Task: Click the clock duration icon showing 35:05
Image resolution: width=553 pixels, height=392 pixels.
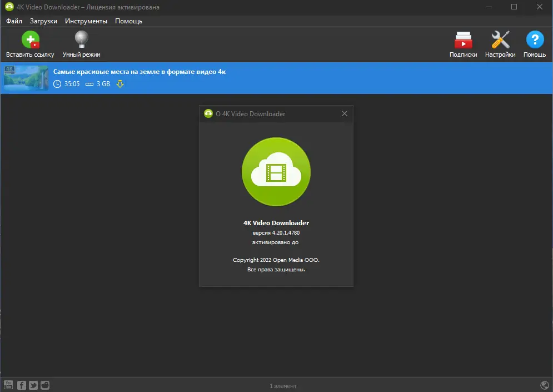Action: tap(56, 84)
